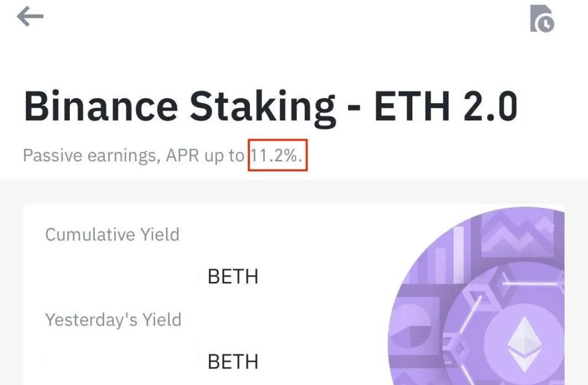The image size is (588, 385).
Task: Click BETH under Yesterday's Yield
Action: 233,362
